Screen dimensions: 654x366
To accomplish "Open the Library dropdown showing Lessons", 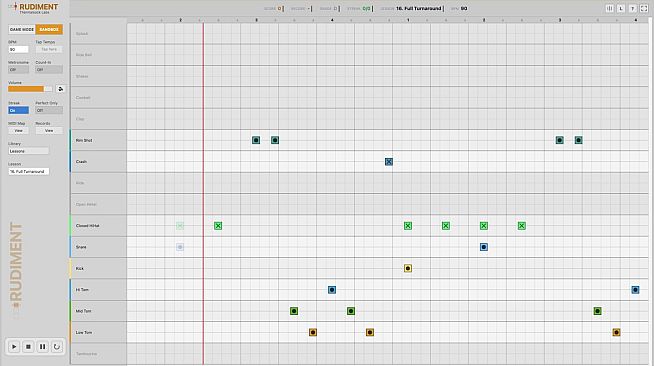I will click(28, 151).
